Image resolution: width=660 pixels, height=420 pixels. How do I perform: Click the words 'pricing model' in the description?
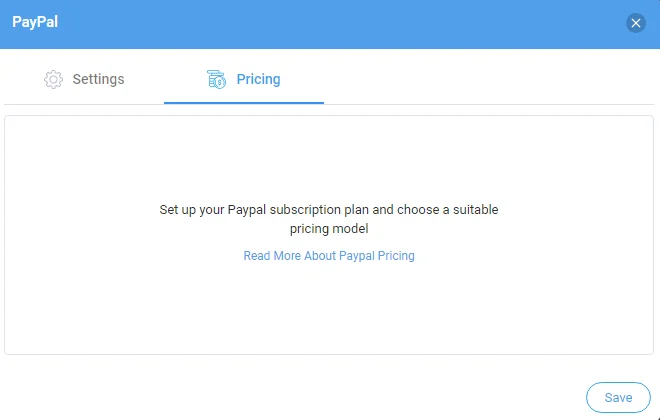(x=329, y=229)
